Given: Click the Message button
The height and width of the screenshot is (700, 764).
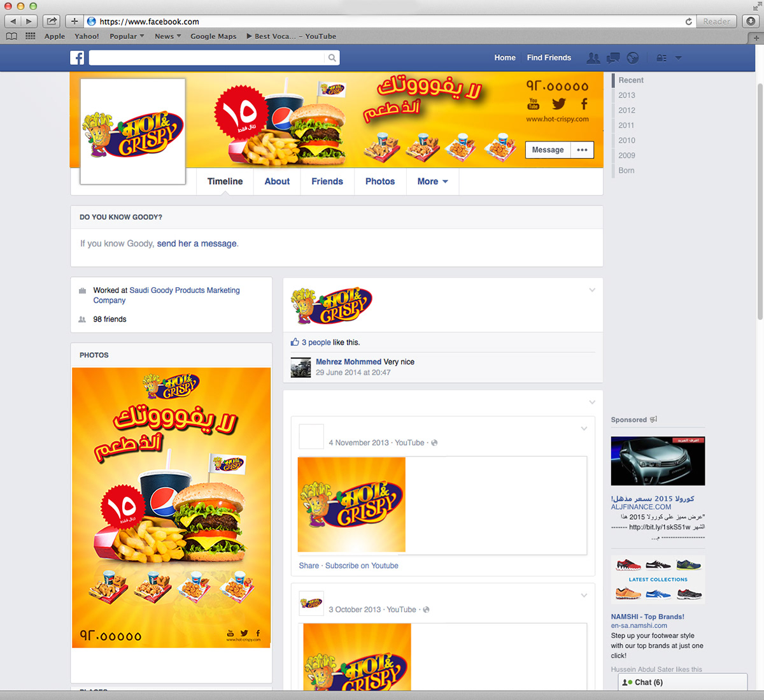Looking at the screenshot, I should [x=548, y=150].
